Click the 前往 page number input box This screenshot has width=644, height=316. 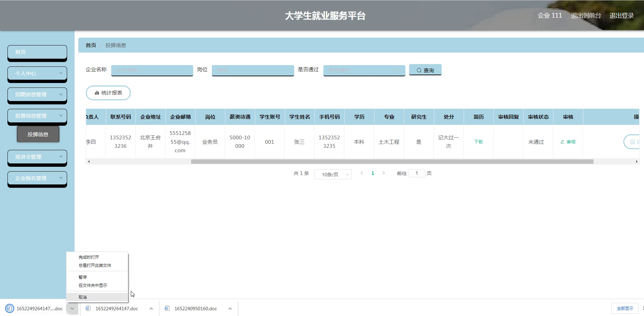(417, 173)
